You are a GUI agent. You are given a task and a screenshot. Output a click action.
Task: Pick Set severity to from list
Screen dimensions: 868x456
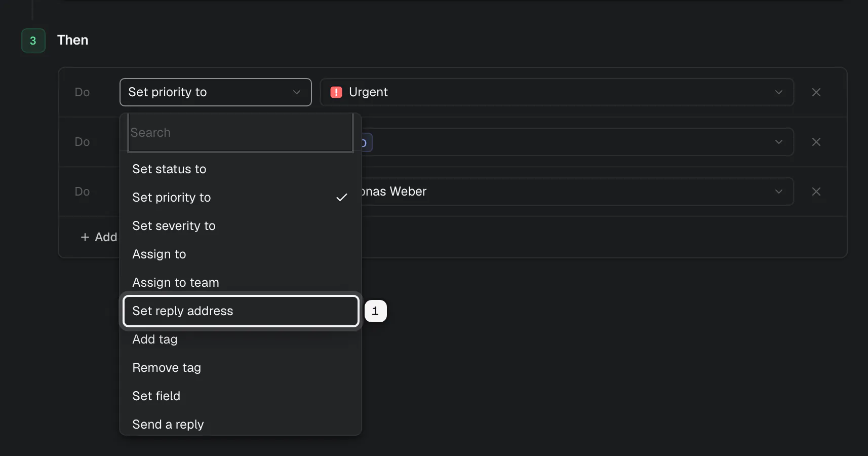(241, 226)
